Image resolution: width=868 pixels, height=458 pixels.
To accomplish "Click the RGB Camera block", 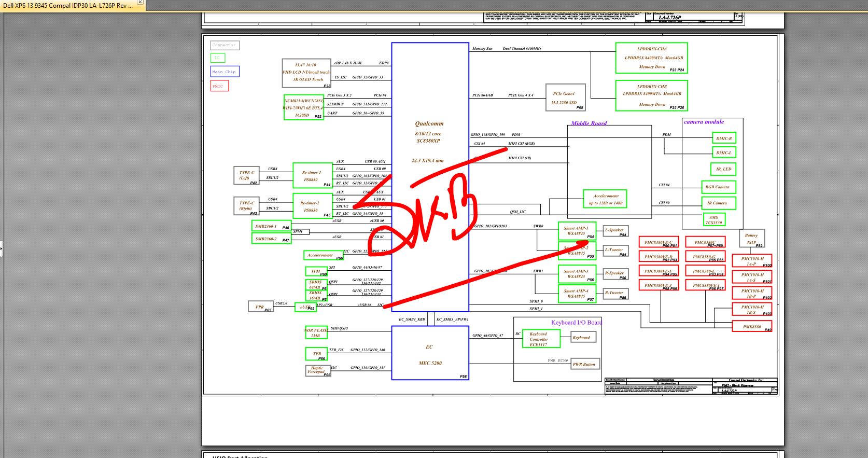I will coord(718,187).
